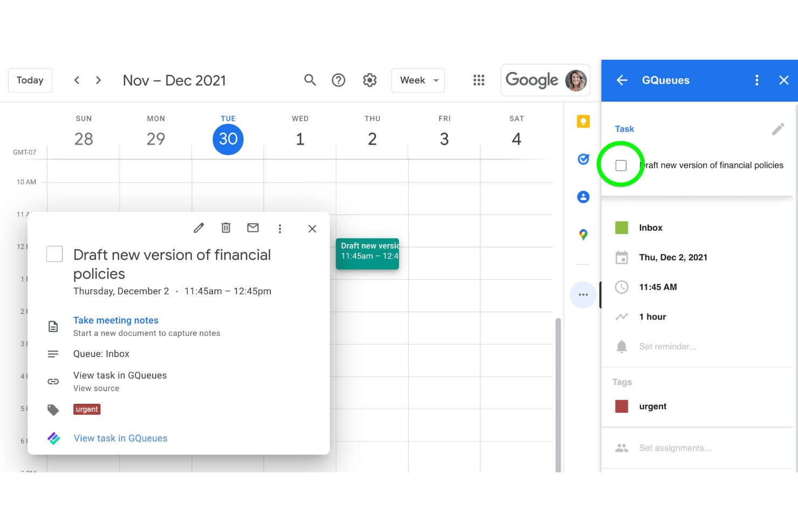Open the Google apps grid

pyautogui.click(x=479, y=80)
